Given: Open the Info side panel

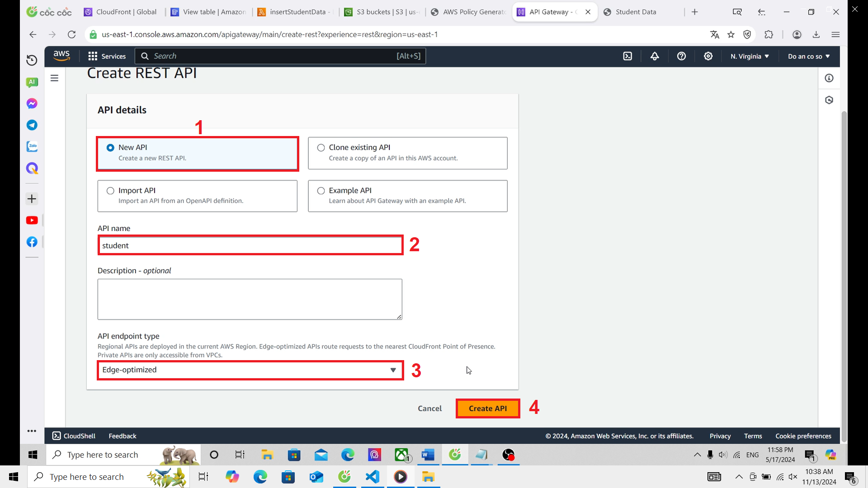Looking at the screenshot, I should point(830,78).
